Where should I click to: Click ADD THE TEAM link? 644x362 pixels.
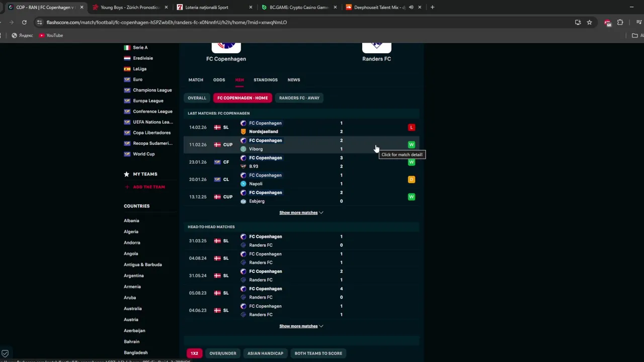tap(149, 187)
